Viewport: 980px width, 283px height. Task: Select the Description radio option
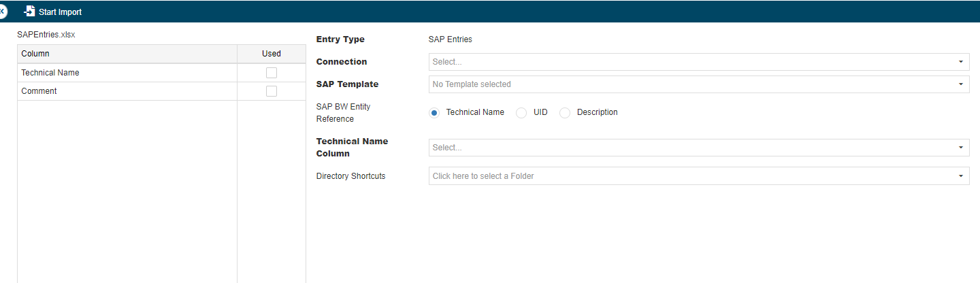565,113
